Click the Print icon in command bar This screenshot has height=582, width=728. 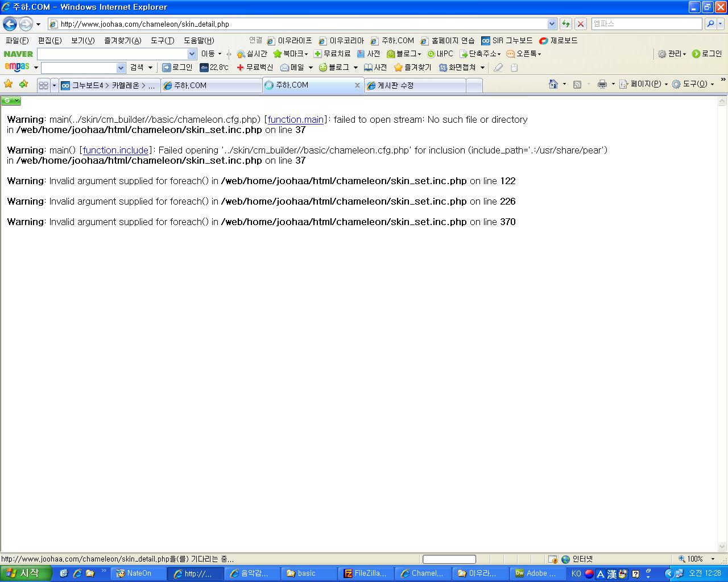602,84
